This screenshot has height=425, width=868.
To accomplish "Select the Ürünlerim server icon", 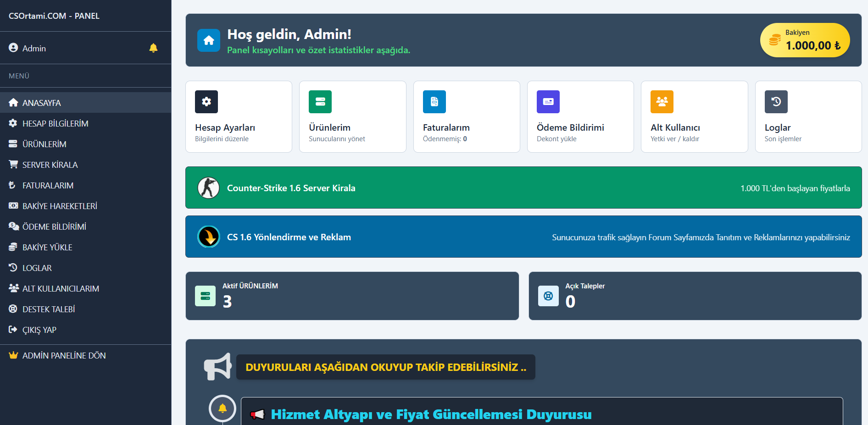I will click(320, 101).
